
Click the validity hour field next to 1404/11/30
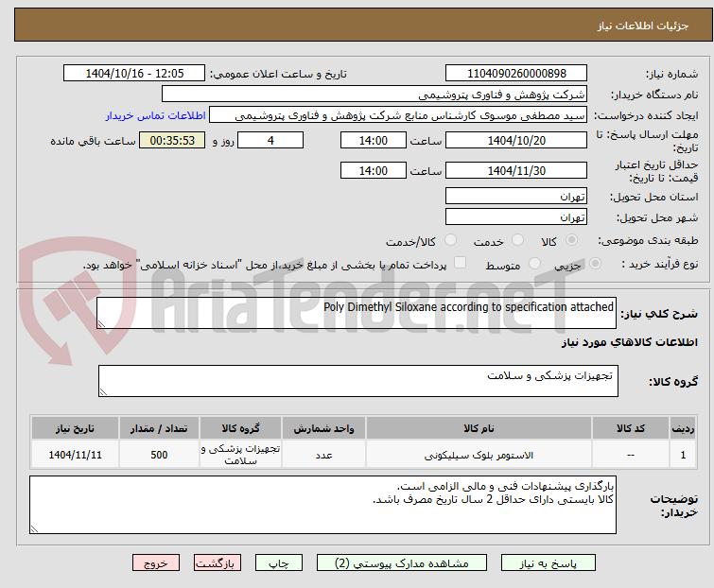coord(374,170)
